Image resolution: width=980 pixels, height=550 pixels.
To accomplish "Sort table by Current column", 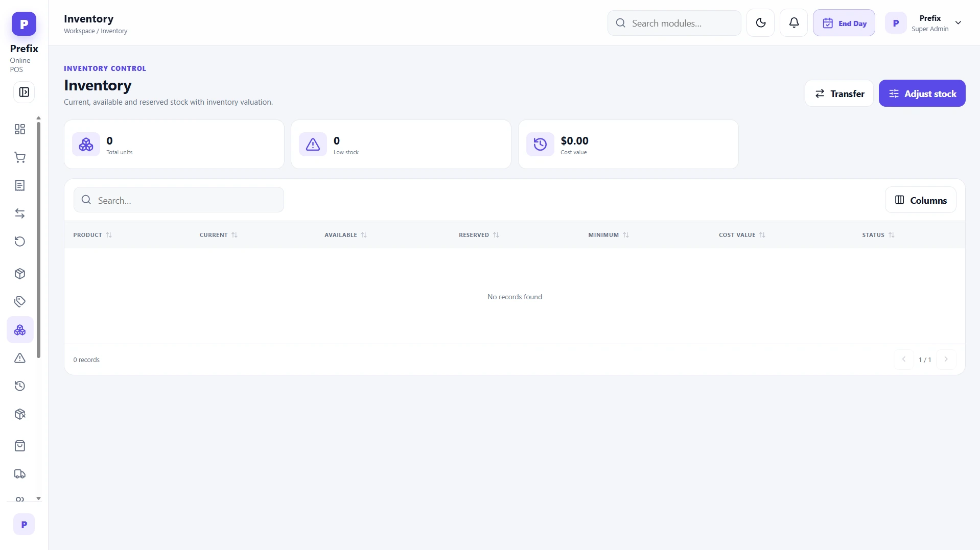I will (219, 235).
